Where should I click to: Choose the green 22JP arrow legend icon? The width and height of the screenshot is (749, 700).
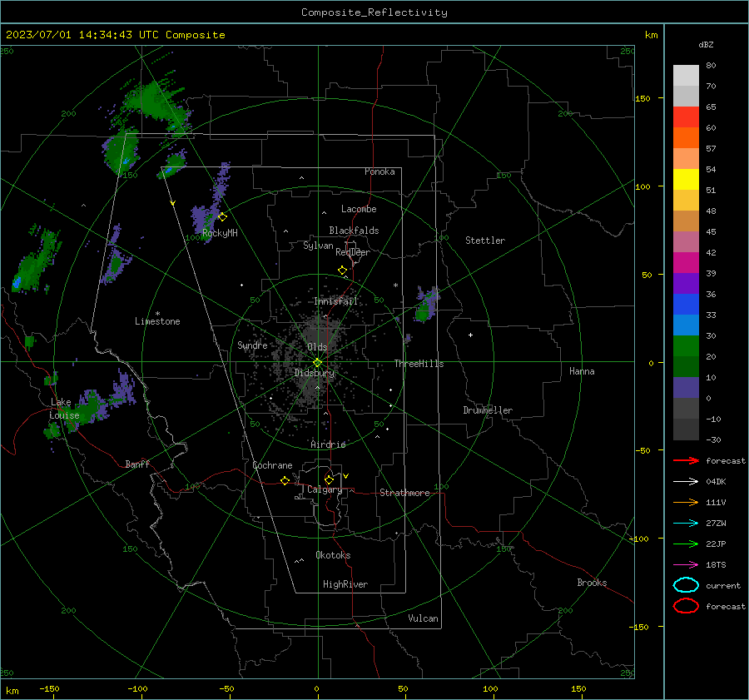point(686,544)
